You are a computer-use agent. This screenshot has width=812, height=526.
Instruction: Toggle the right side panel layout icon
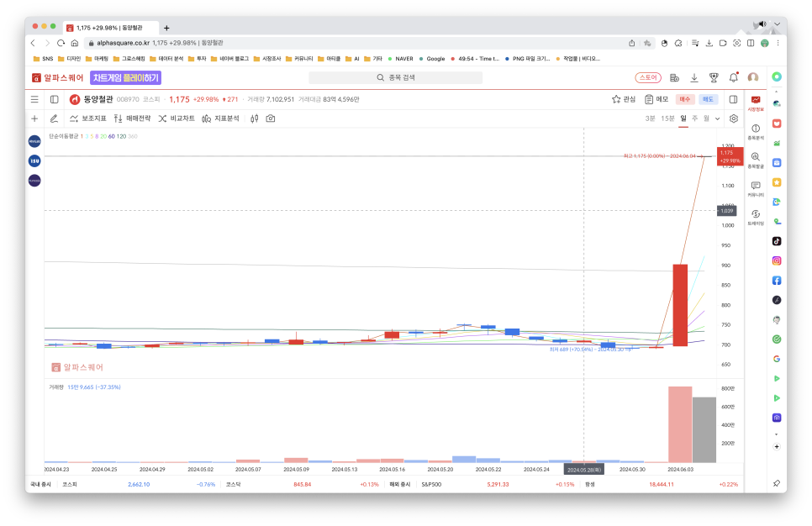coord(733,99)
